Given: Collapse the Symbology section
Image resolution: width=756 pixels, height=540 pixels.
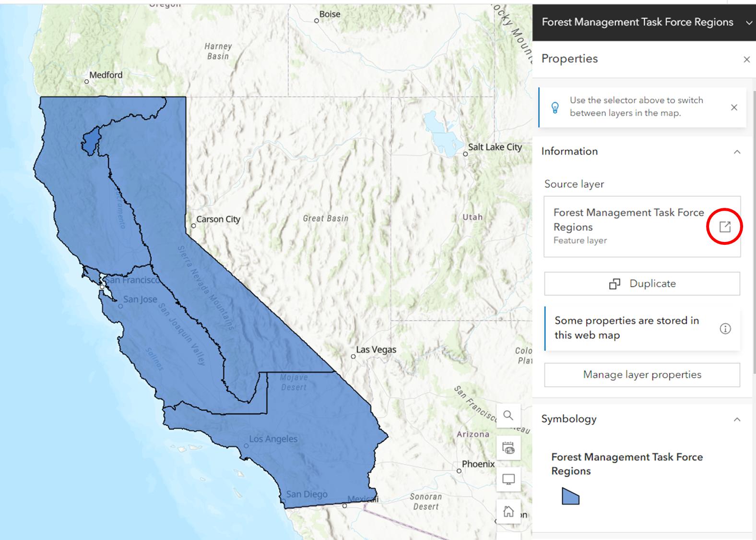Looking at the screenshot, I should click(737, 420).
